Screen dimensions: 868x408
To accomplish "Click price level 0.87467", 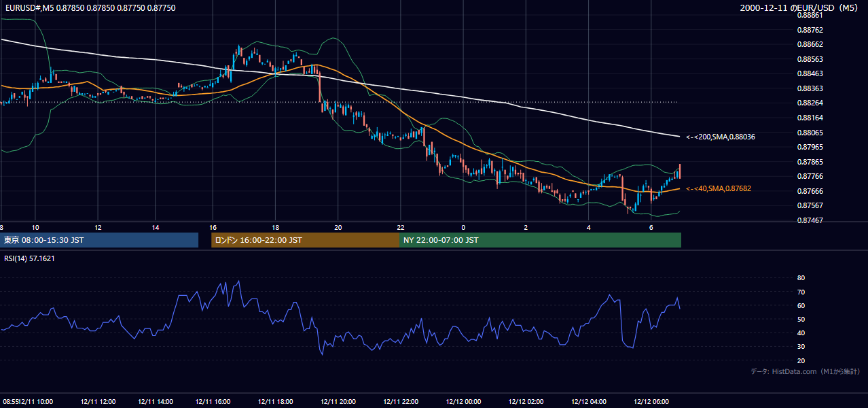I will [x=810, y=220].
